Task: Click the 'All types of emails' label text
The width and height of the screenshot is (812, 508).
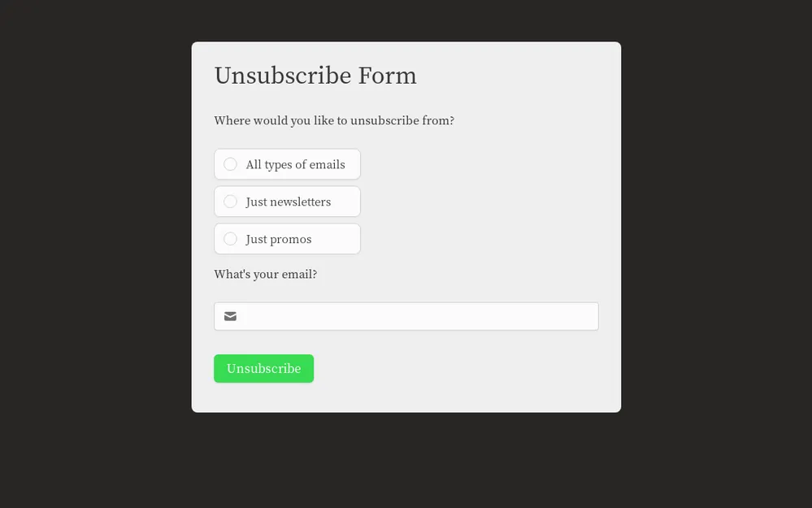Action: (295, 164)
